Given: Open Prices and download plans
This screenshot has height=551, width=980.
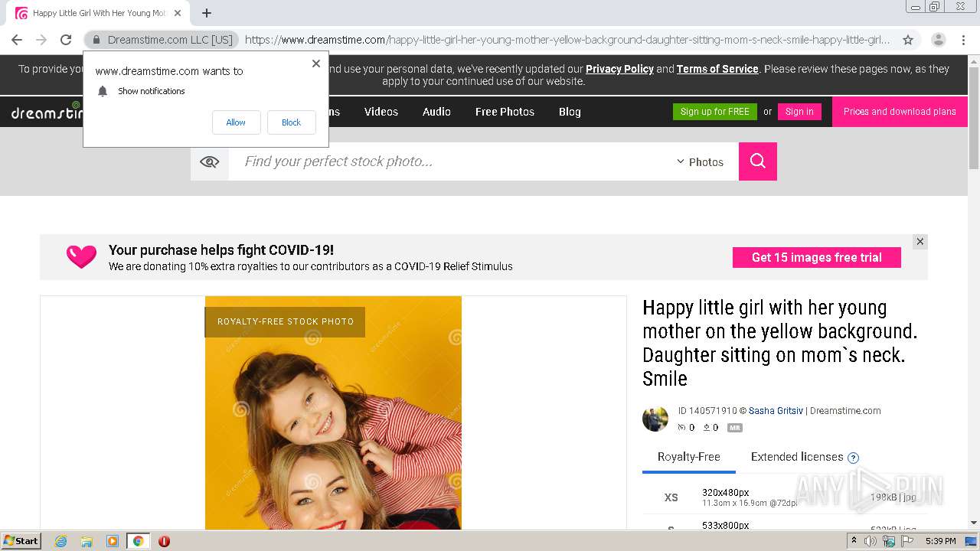Looking at the screenshot, I should pyautogui.click(x=900, y=112).
